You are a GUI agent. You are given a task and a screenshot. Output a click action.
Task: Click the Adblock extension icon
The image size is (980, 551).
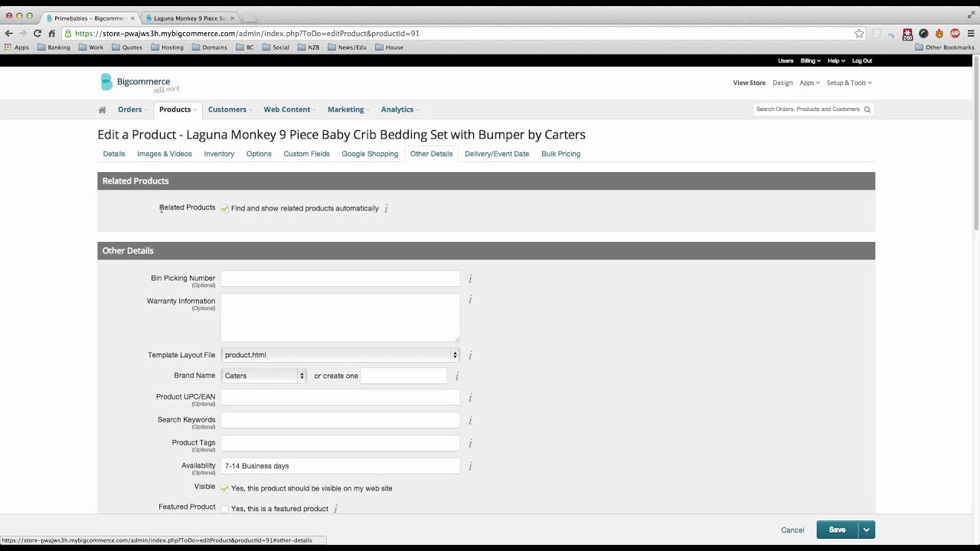955,34
